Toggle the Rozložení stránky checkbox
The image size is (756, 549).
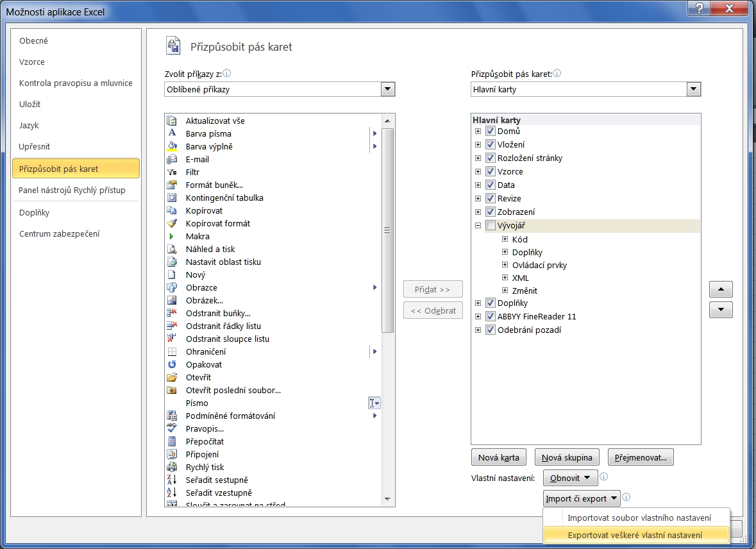point(491,158)
